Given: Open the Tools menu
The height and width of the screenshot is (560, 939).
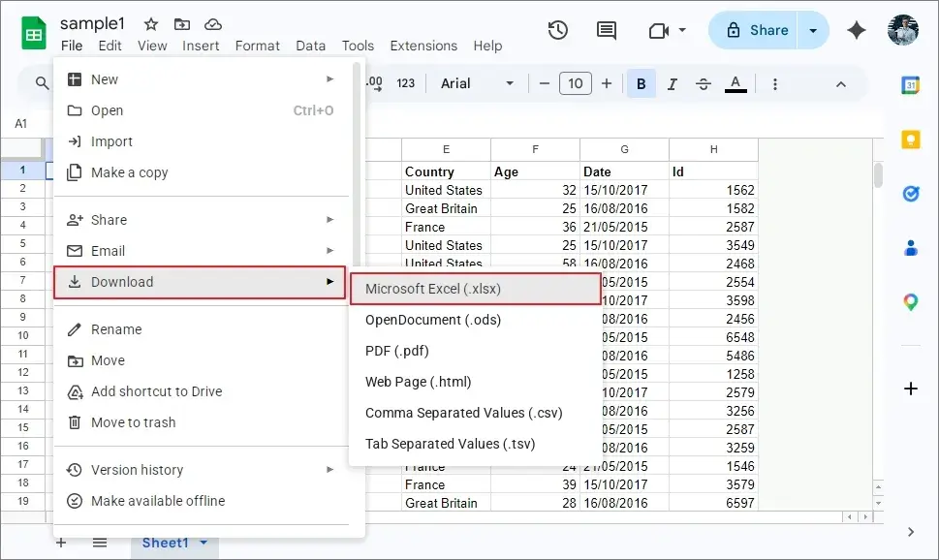Looking at the screenshot, I should [x=358, y=46].
